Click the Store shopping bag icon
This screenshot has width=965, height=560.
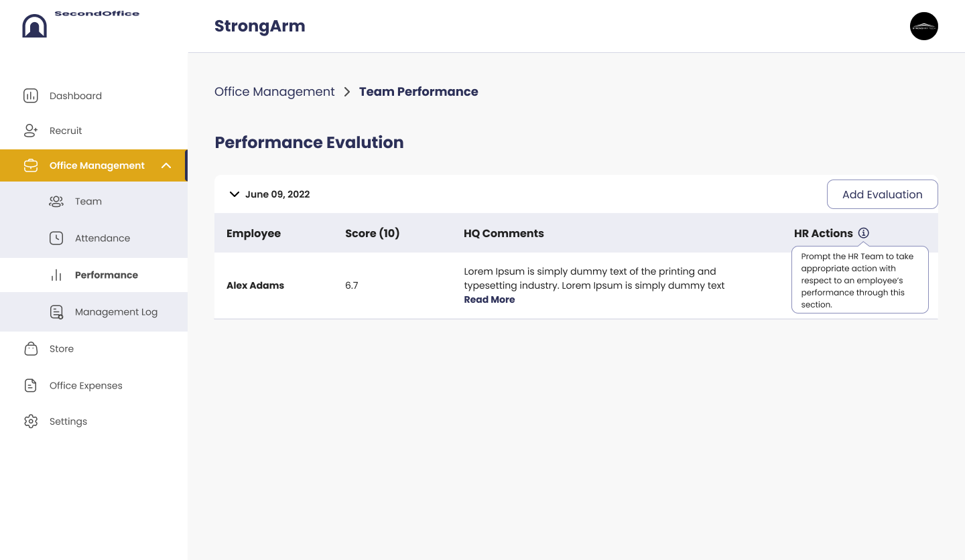(x=31, y=348)
